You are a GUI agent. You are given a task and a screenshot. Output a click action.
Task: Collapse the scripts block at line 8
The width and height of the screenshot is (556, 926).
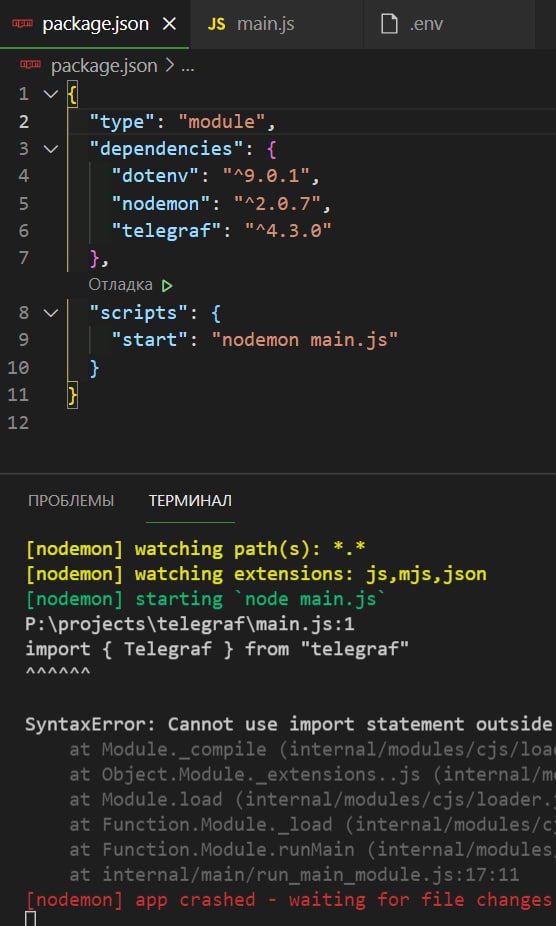point(51,312)
